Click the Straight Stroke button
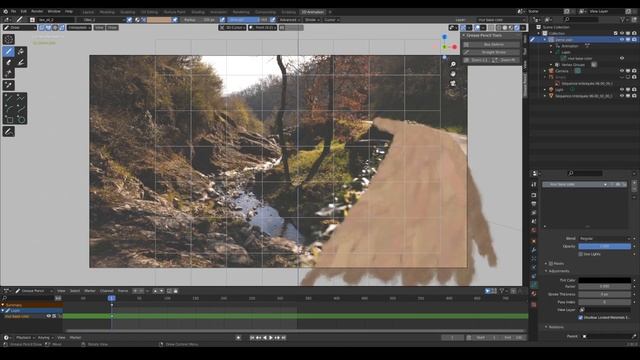This screenshot has height=360, width=640. click(491, 52)
